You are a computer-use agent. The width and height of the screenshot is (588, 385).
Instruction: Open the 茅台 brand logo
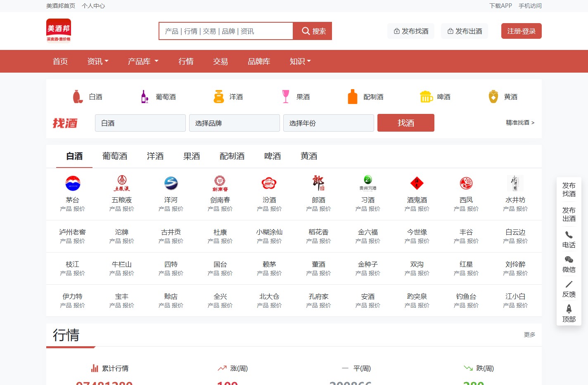pyautogui.click(x=73, y=183)
